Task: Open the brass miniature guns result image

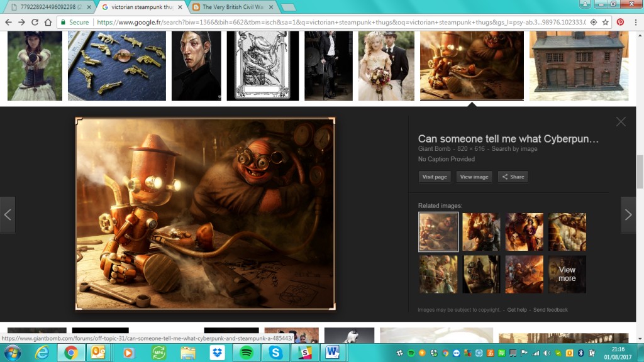Action: pos(117,65)
